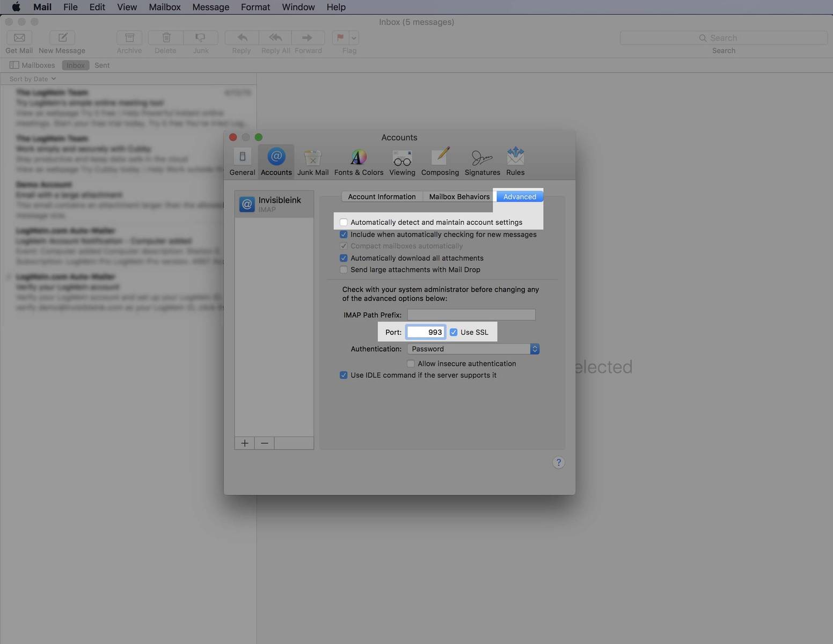
Task: Mark as Junk toolbar icon
Action: (x=201, y=38)
